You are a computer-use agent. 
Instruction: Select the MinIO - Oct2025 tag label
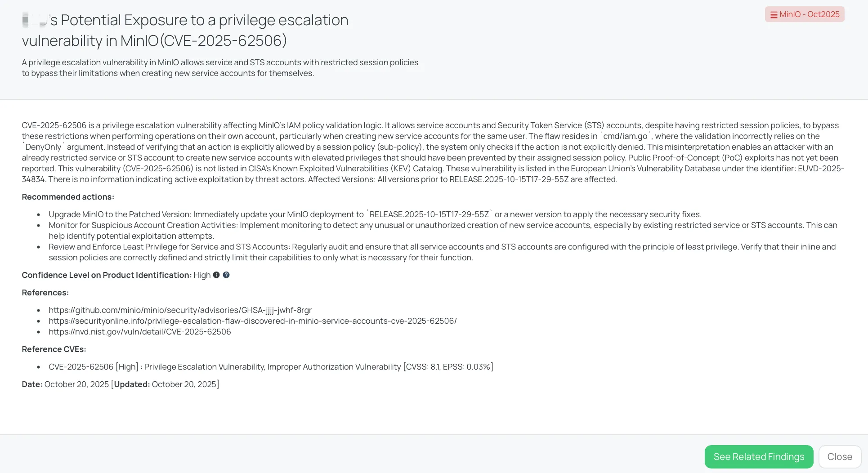point(809,14)
